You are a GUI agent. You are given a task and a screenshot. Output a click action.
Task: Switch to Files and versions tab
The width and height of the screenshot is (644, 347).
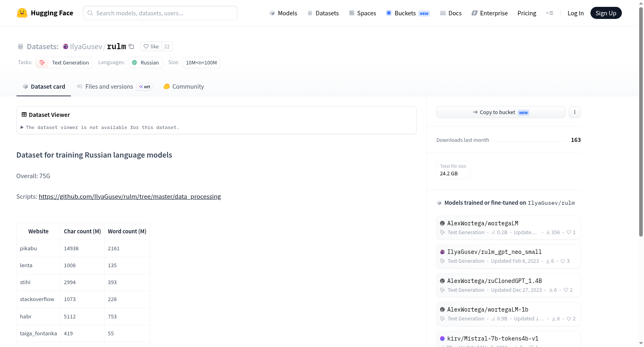114,86
